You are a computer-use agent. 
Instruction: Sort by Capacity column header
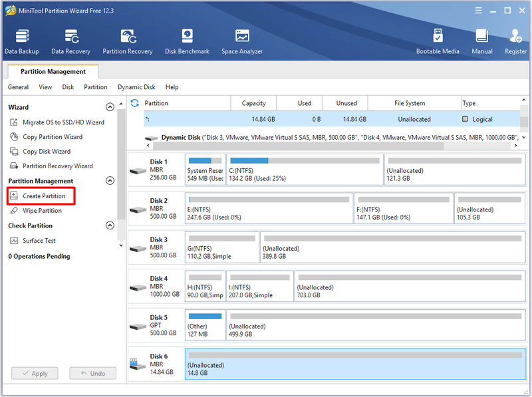253,103
